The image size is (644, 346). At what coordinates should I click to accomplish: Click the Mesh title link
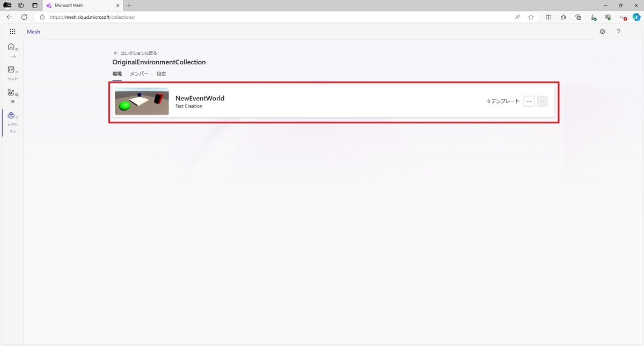(x=33, y=32)
